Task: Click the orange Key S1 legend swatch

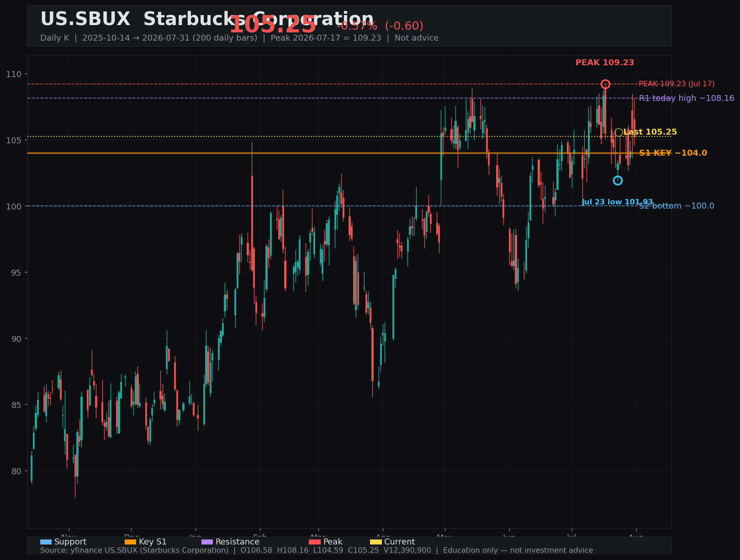Action: tap(130, 542)
